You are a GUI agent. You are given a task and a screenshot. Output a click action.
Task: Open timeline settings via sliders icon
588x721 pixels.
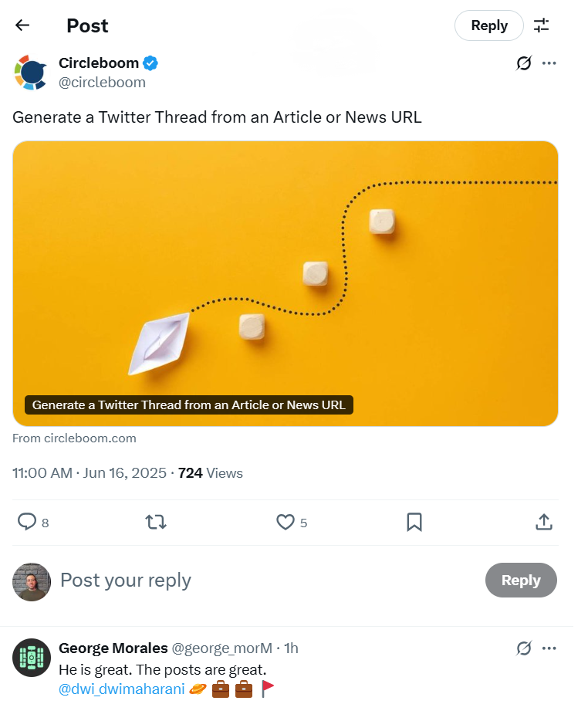point(541,25)
